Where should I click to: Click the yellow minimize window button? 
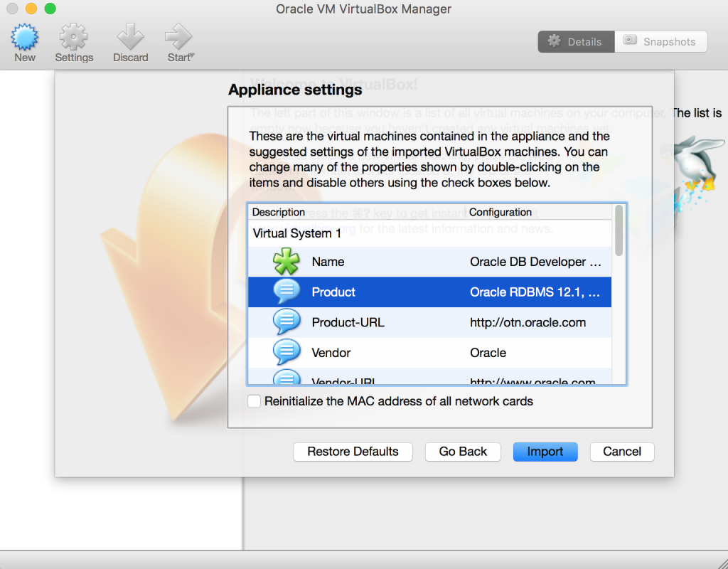(31, 9)
